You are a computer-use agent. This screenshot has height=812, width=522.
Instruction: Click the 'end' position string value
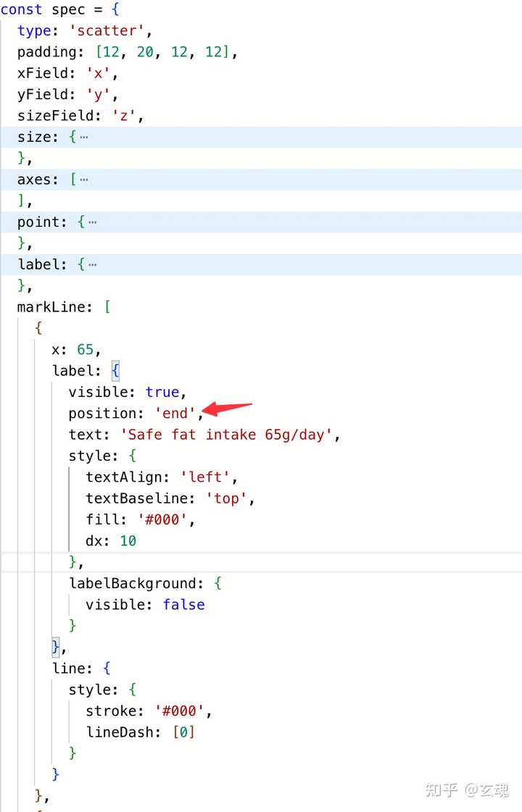(x=175, y=414)
